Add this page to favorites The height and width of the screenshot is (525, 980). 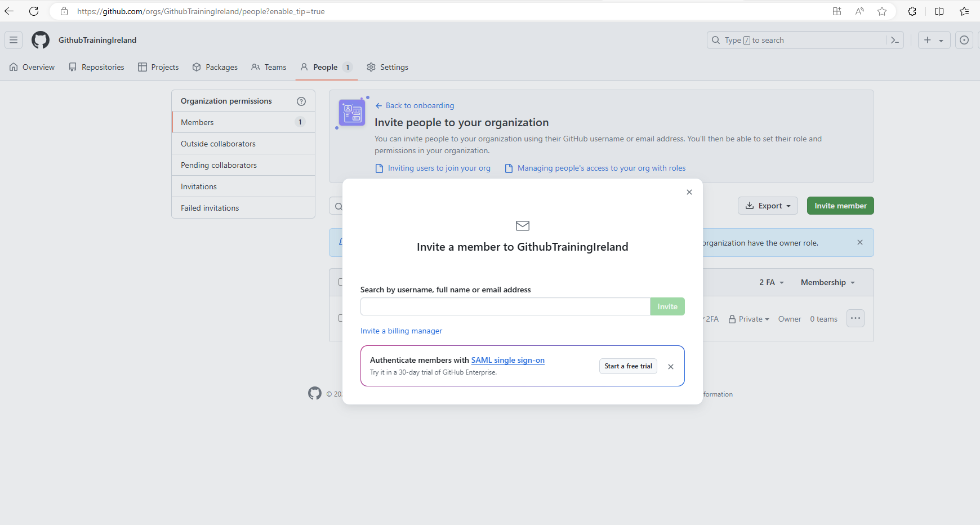882,11
